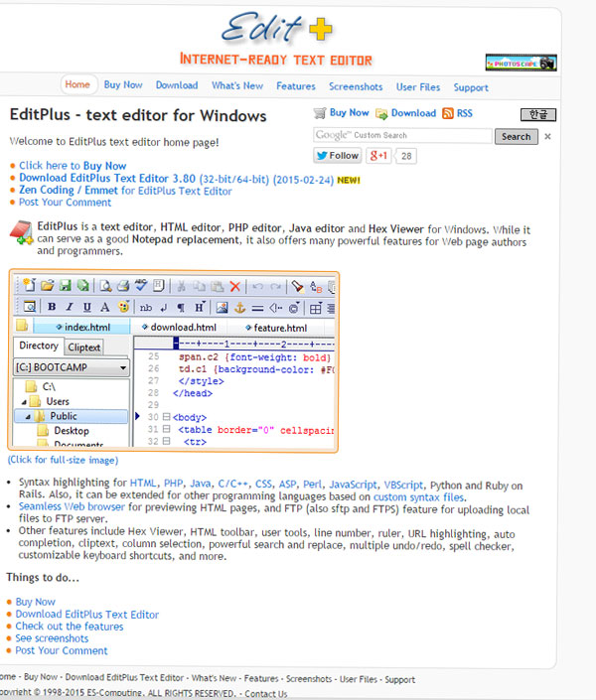This screenshot has height=700, width=596.
Task: Collapse the fold marker at line 30
Action: tap(167, 416)
